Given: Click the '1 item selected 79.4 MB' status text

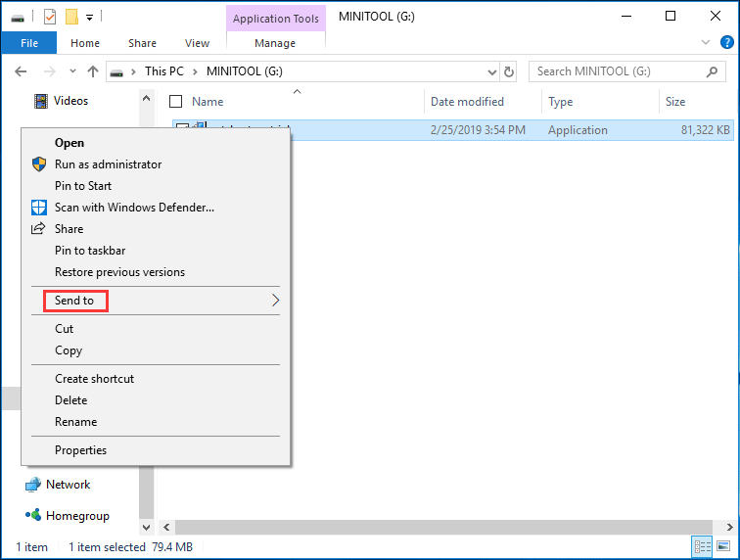Looking at the screenshot, I should (131, 547).
